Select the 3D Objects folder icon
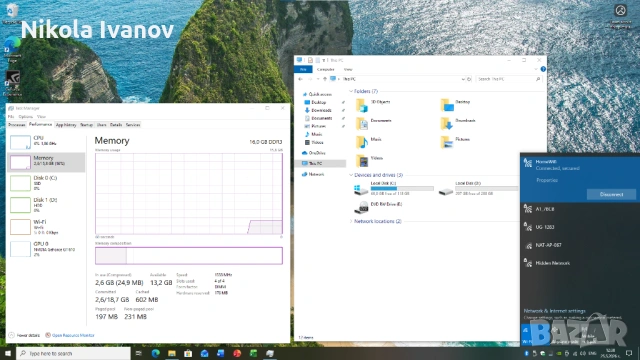The height and width of the screenshot is (360, 640). (x=362, y=105)
